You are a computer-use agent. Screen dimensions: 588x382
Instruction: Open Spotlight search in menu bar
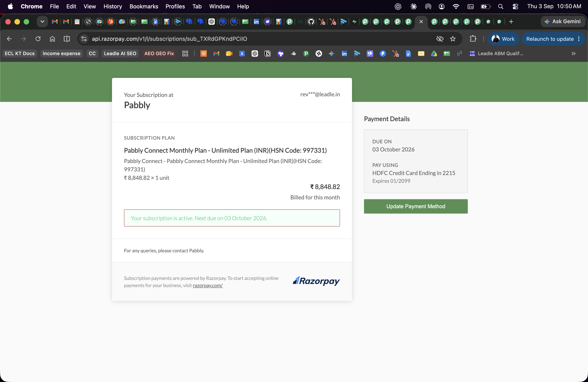pyautogui.click(x=501, y=6)
